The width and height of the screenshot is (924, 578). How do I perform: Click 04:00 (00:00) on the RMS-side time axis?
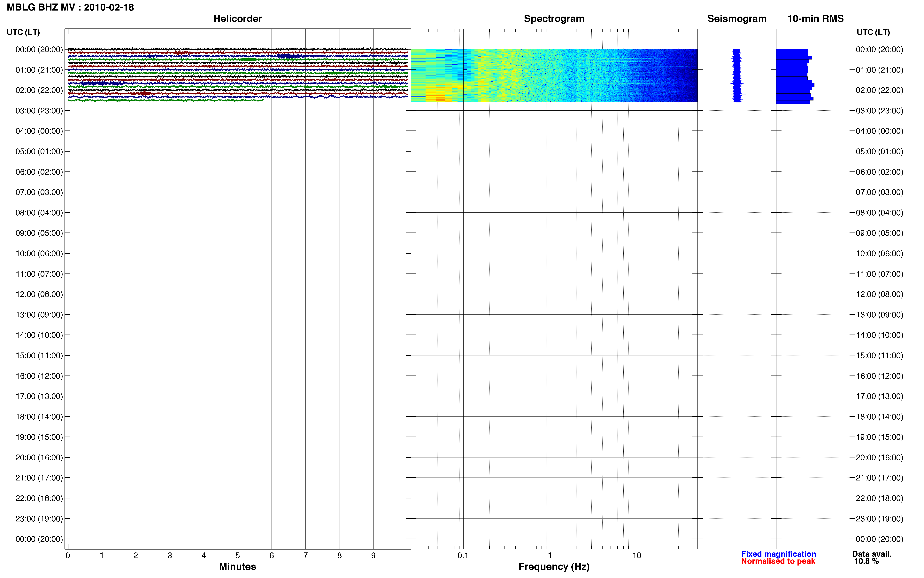[879, 131]
